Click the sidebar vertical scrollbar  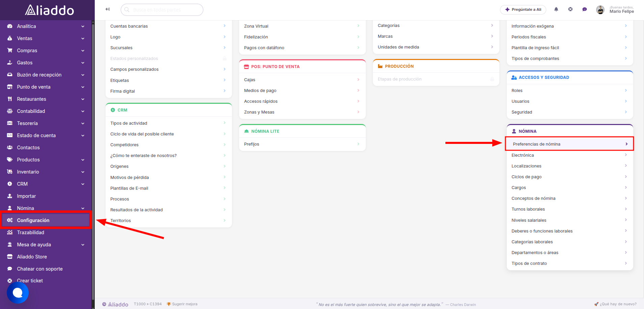click(x=93, y=162)
